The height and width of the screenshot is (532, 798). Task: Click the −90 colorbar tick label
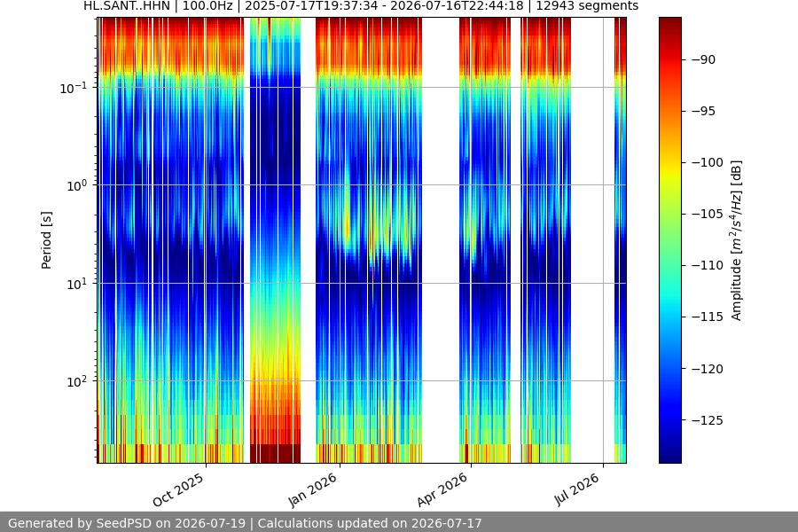tap(704, 59)
